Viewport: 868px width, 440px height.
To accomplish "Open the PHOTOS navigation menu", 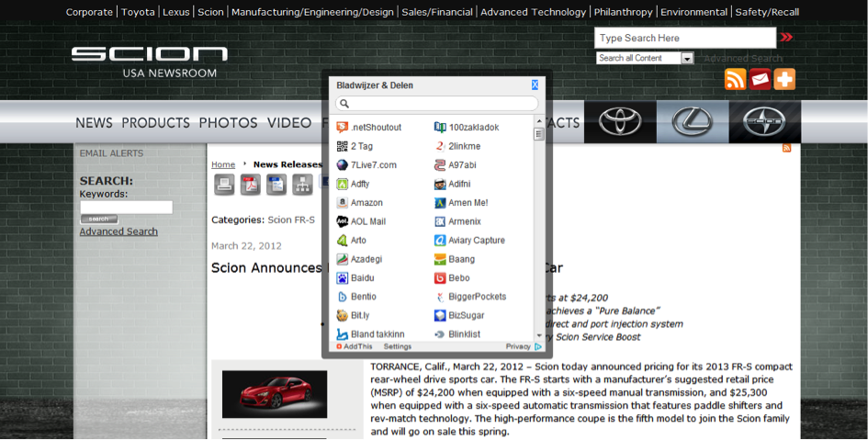I will pos(228,123).
